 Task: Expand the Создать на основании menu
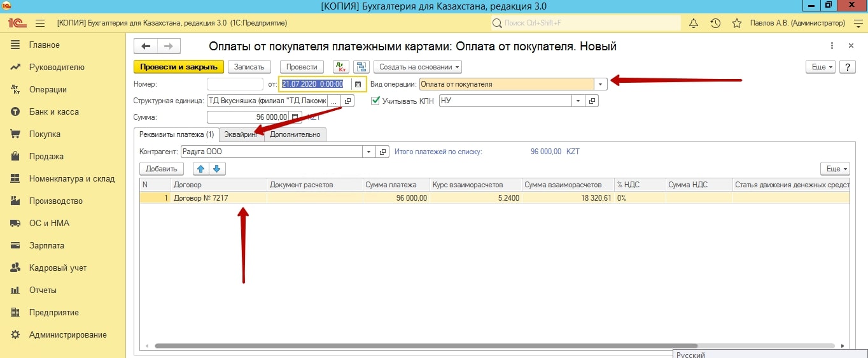click(417, 67)
